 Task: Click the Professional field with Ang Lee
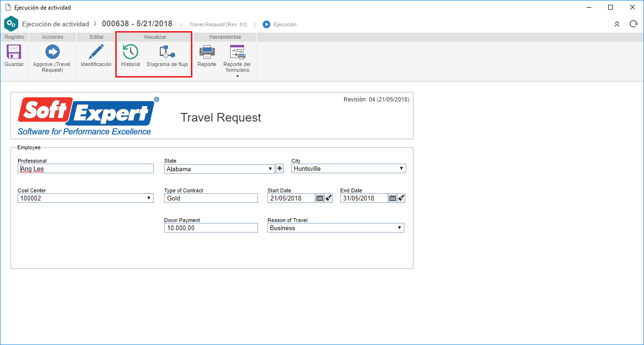pyautogui.click(x=86, y=169)
